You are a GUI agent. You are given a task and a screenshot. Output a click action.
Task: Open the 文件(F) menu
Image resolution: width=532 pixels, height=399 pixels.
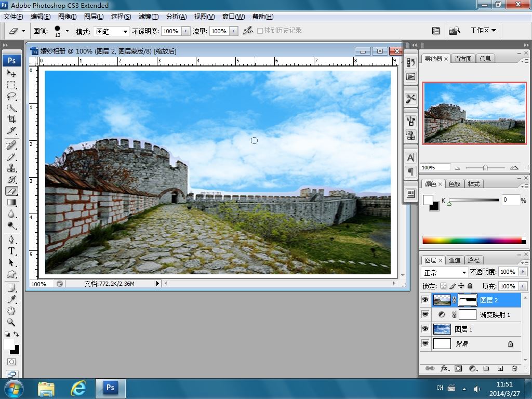coord(13,17)
